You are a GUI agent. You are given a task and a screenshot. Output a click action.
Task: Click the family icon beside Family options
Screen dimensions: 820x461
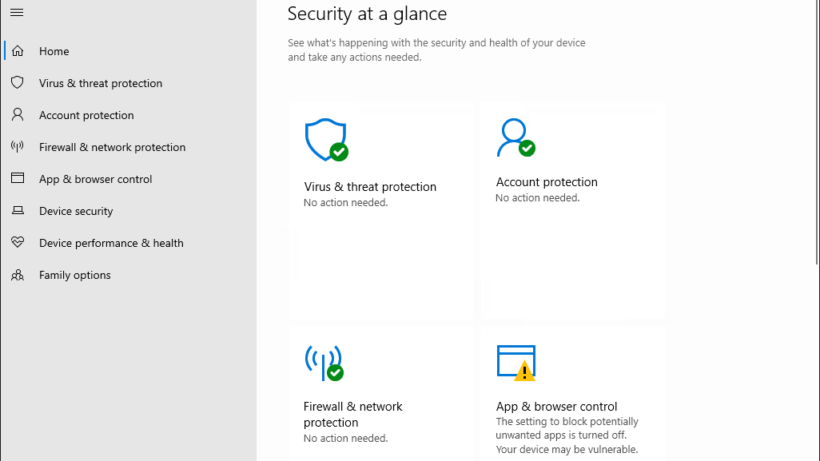17,274
